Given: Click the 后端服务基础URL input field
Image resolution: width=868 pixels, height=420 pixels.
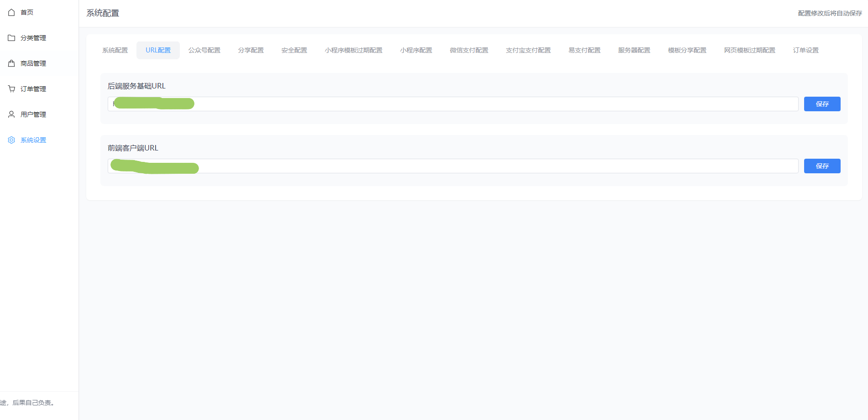Looking at the screenshot, I should click(x=456, y=104).
